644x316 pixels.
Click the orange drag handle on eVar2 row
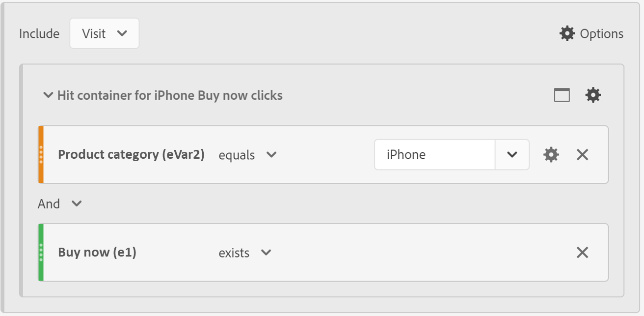coord(41,154)
